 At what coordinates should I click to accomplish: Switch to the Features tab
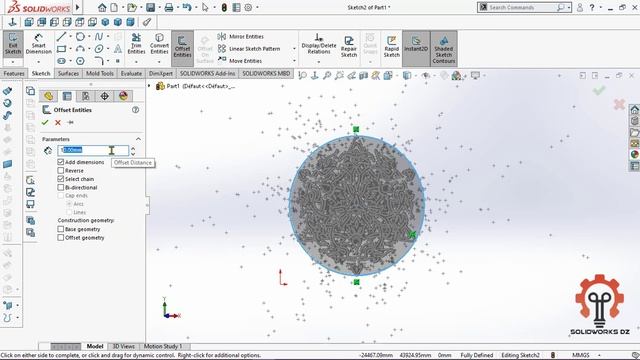14,73
